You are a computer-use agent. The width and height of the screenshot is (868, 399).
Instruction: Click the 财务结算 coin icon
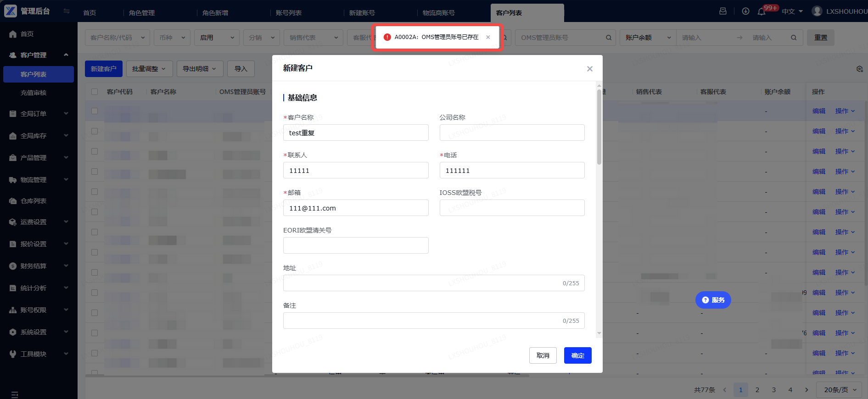click(x=13, y=266)
